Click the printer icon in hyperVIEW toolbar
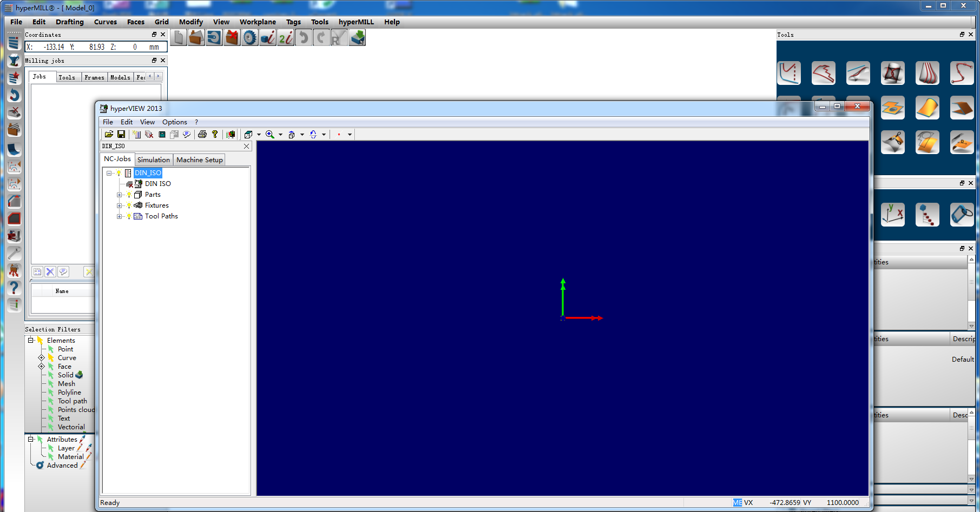The image size is (980, 512). point(202,134)
